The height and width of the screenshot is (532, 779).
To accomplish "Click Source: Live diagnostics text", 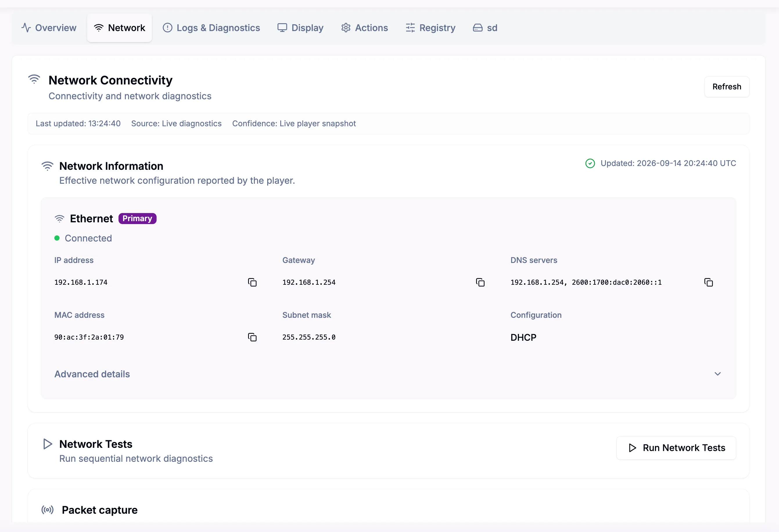I will point(176,124).
